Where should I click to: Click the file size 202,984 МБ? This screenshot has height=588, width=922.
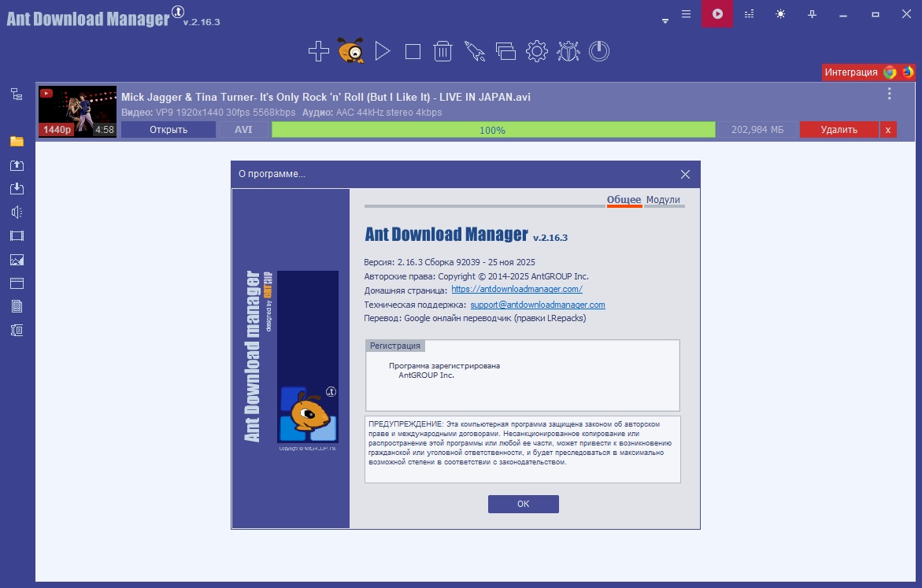(x=757, y=130)
